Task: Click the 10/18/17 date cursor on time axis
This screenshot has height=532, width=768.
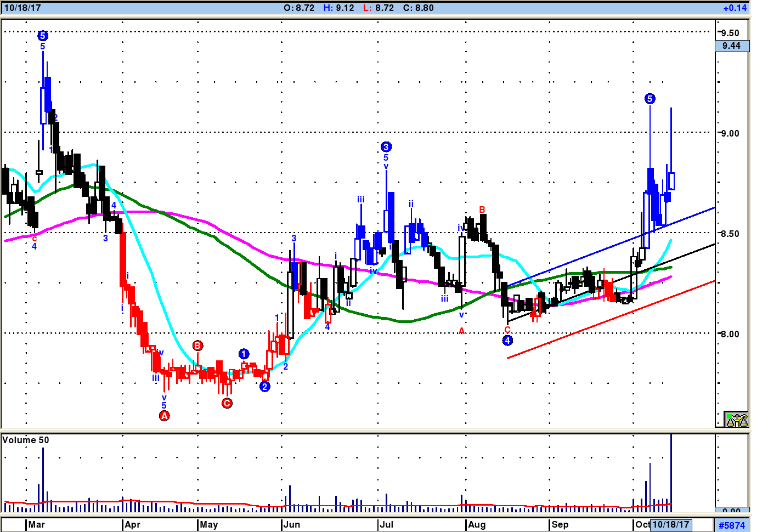Action: (671, 524)
